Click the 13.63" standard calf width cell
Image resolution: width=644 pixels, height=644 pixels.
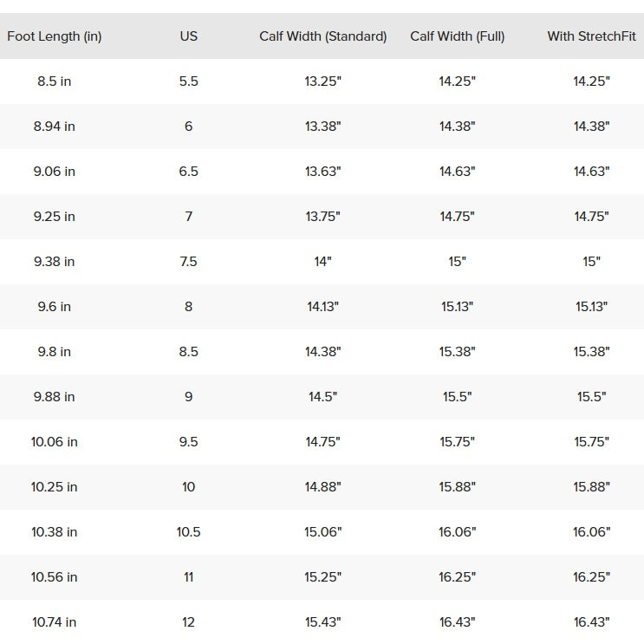[x=322, y=172]
